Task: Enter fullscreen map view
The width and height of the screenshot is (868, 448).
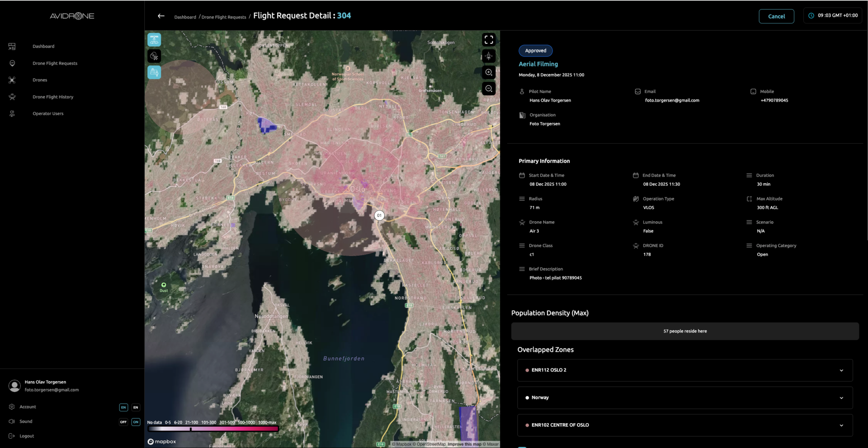Action: point(489,40)
